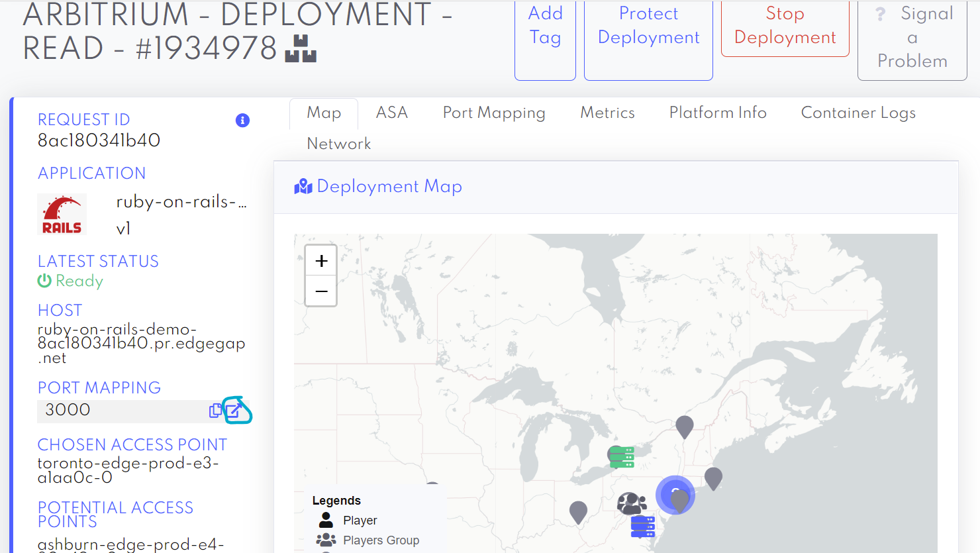This screenshot has width=980, height=553.
Task: Zoom out on the deployment map
Action: (x=321, y=291)
